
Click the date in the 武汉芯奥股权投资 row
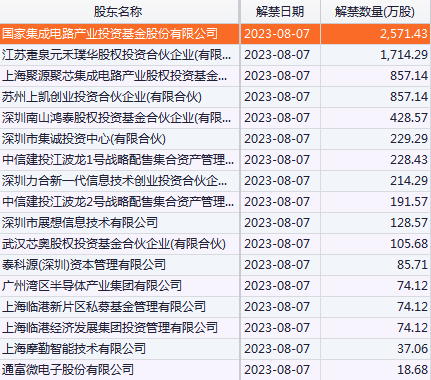277,244
